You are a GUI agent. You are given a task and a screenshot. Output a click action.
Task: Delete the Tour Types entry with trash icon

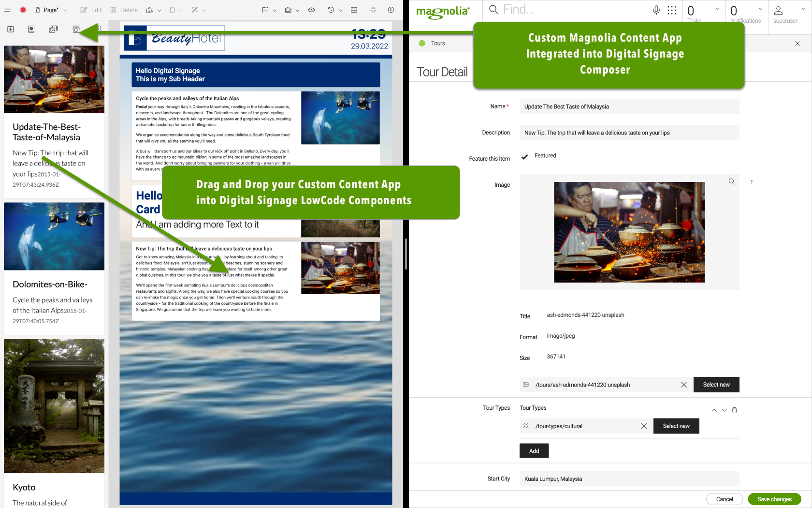click(734, 410)
